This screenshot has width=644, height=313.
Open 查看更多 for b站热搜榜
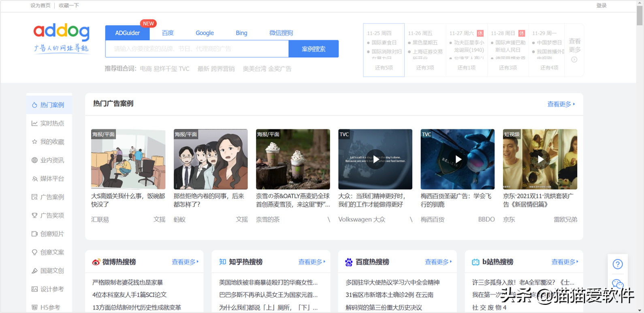tap(565, 262)
